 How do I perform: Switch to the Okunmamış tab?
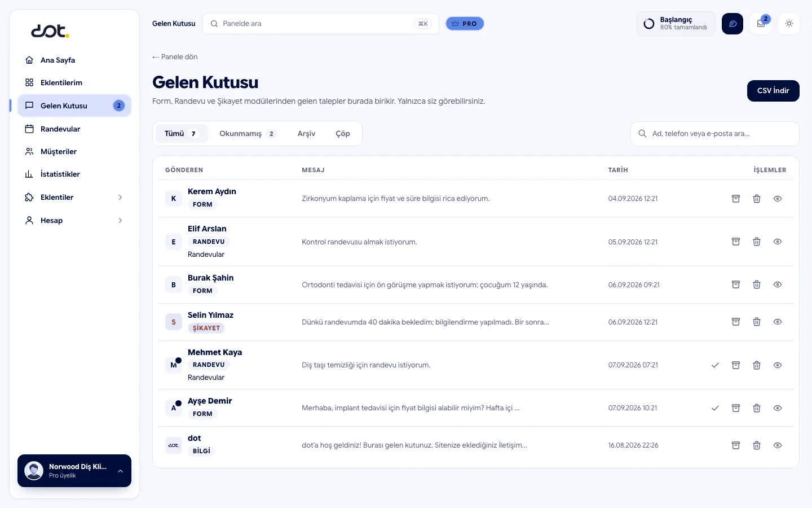pyautogui.click(x=248, y=134)
